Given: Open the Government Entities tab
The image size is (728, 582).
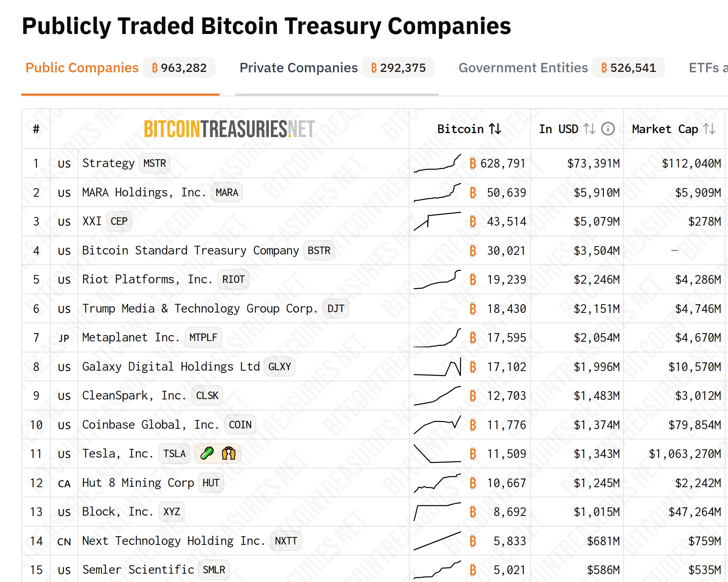Looking at the screenshot, I should tap(523, 68).
